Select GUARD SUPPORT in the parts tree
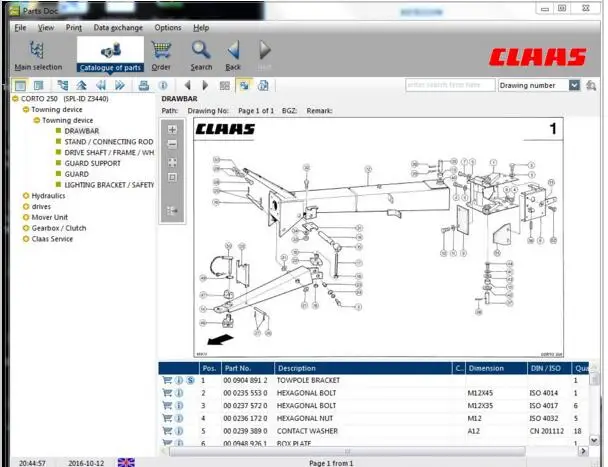The image size is (608, 467). [92, 163]
